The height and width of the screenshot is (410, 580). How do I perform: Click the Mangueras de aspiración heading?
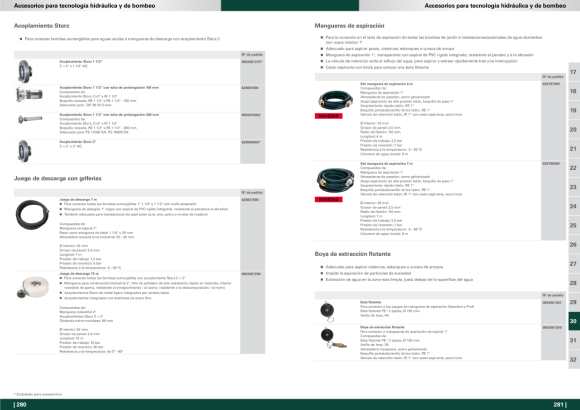coord(349,26)
